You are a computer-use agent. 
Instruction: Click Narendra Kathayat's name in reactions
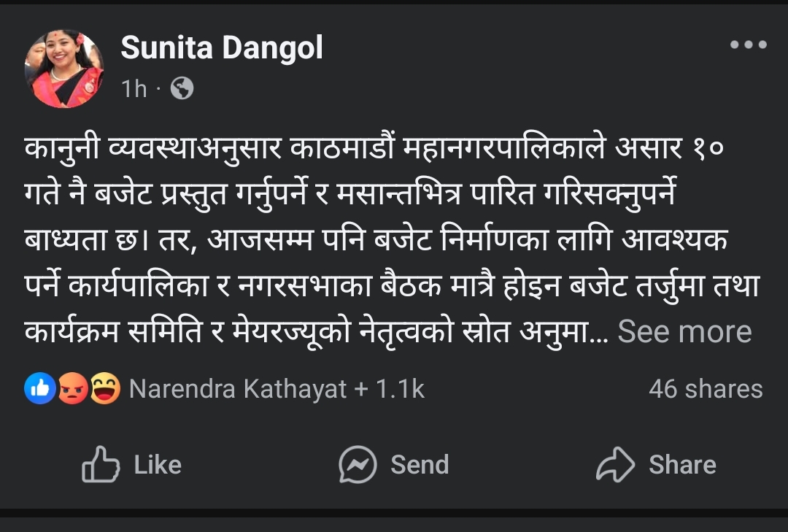pos(238,389)
